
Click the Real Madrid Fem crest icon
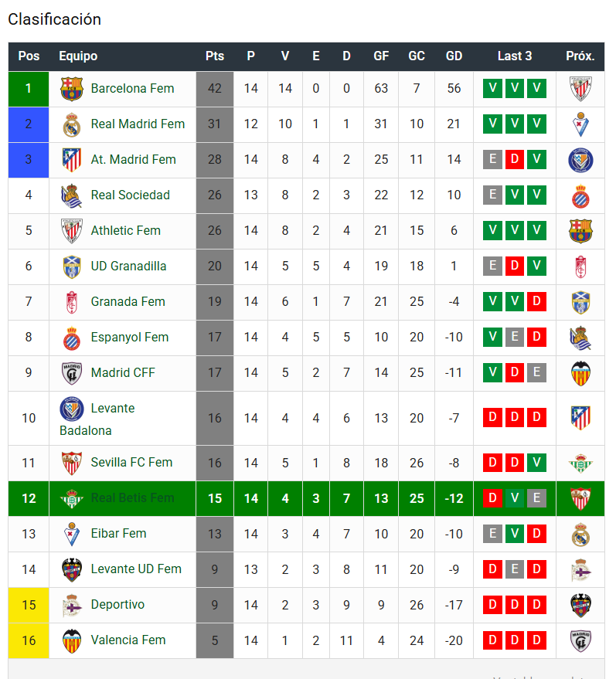pyautogui.click(x=72, y=124)
